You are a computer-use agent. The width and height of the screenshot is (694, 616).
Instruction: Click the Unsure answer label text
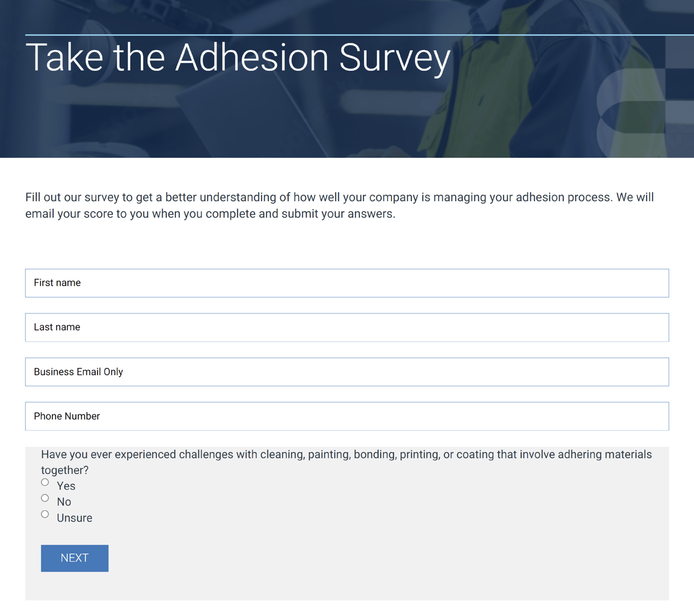(74, 518)
